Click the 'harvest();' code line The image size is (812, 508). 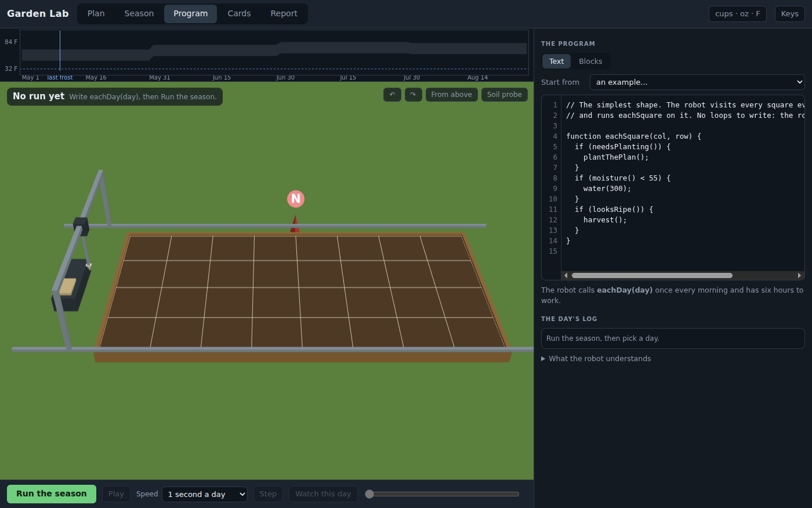tap(605, 220)
